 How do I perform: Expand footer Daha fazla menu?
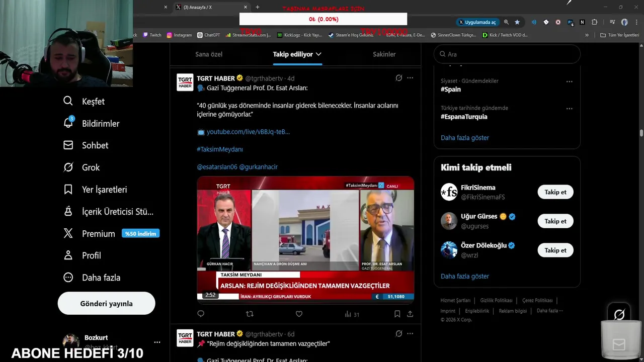[549, 311]
